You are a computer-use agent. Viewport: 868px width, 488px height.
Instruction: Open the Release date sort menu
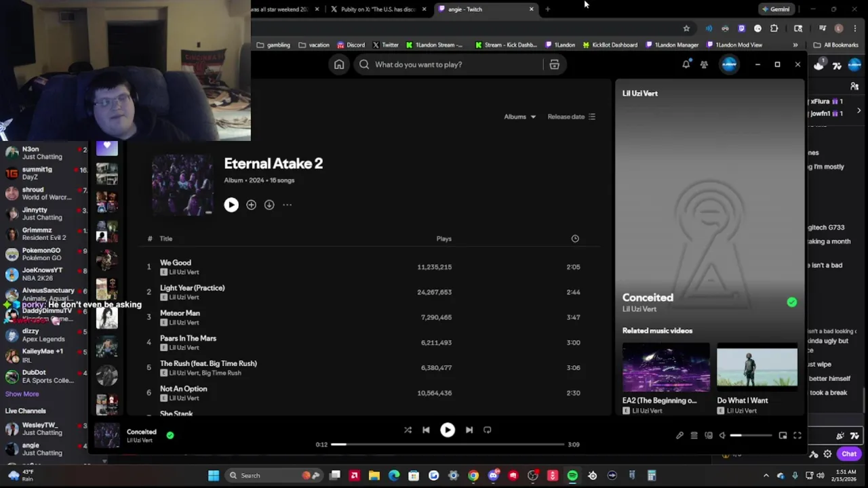571,117
